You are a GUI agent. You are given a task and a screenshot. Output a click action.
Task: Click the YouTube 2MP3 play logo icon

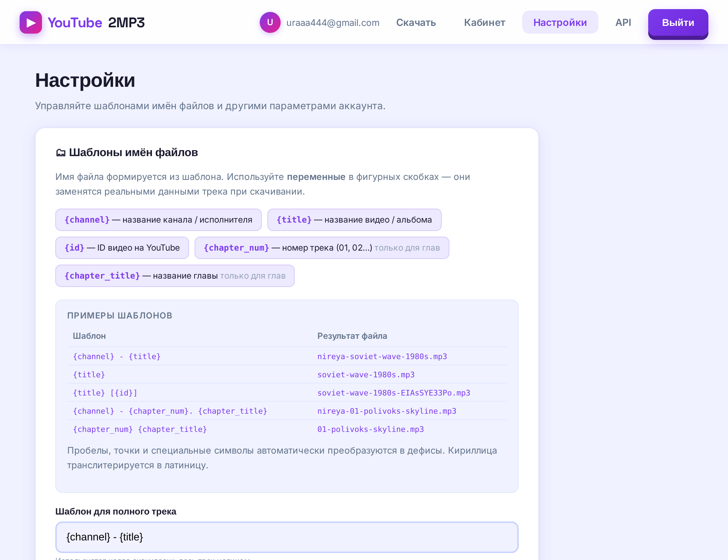click(31, 22)
